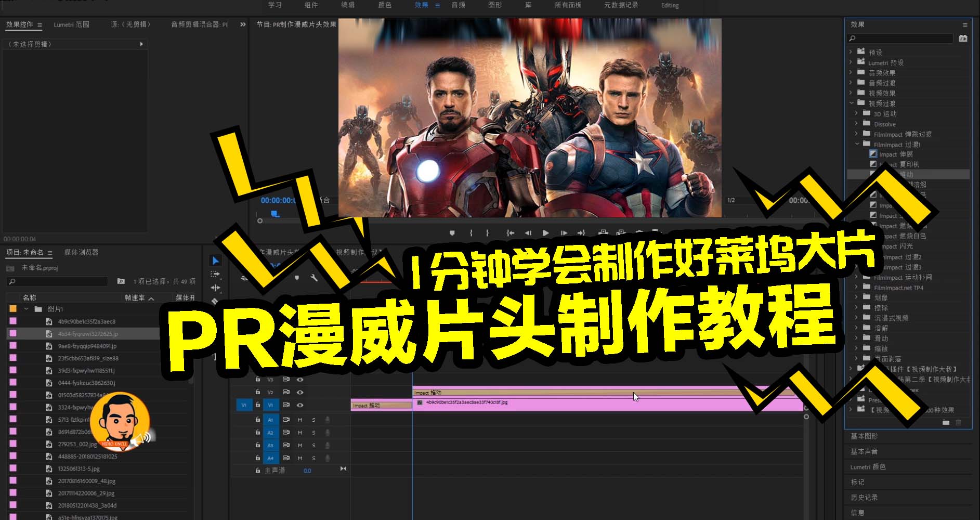This screenshot has width=980, height=520.
Task: Expand Lumetri 预设 folder
Action: point(851,62)
